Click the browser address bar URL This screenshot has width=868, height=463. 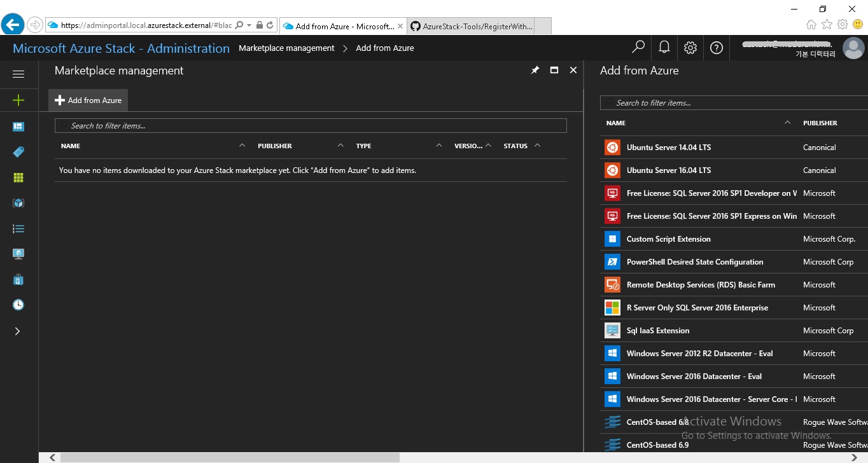[x=146, y=25]
